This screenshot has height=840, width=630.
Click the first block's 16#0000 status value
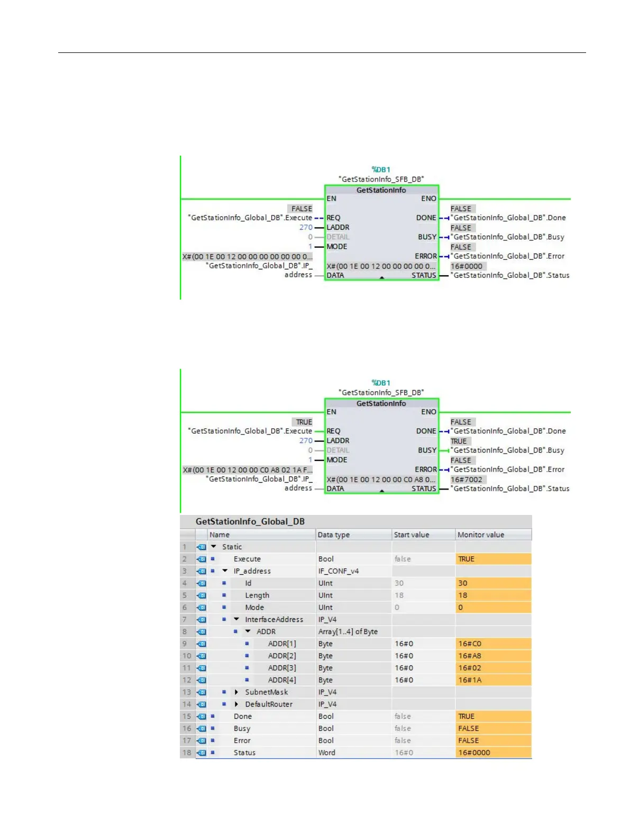[467, 266]
